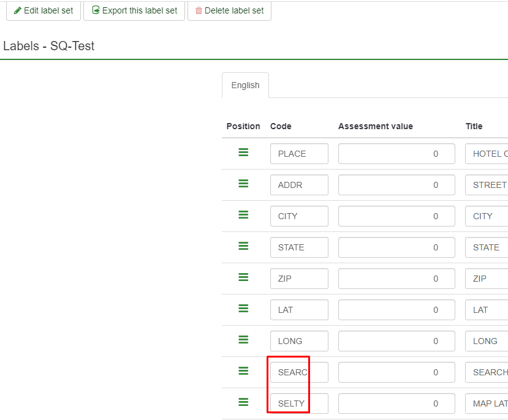Click the position handle of ADDR row
Screen dimensions: 508x420
coord(243,184)
